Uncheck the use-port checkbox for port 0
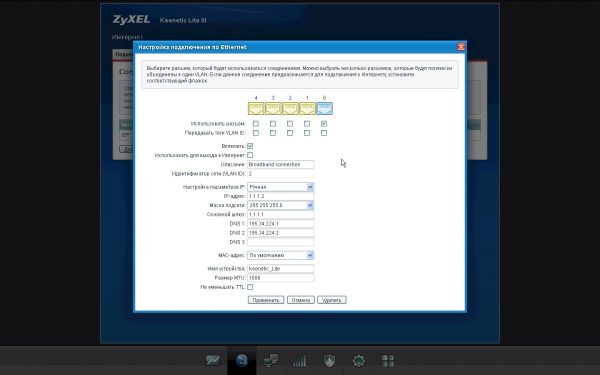This screenshot has height=375, width=600. coord(324,124)
